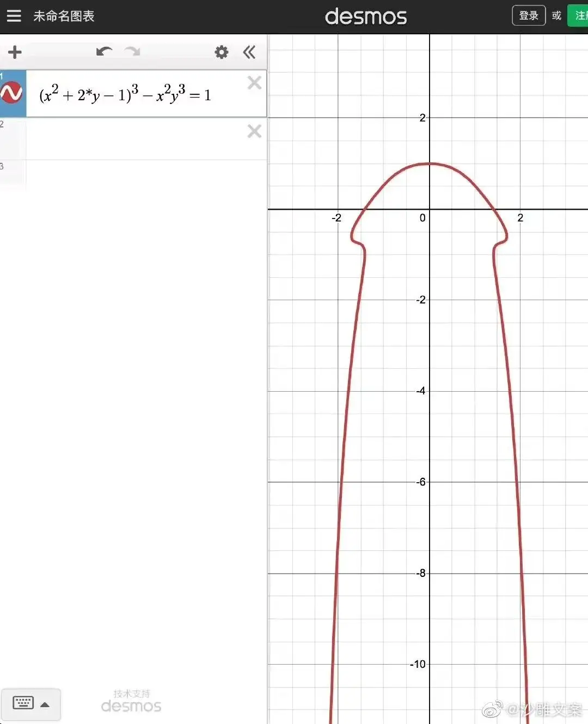588x724 pixels.
Task: Click the green sign-up button
Action: point(578,16)
